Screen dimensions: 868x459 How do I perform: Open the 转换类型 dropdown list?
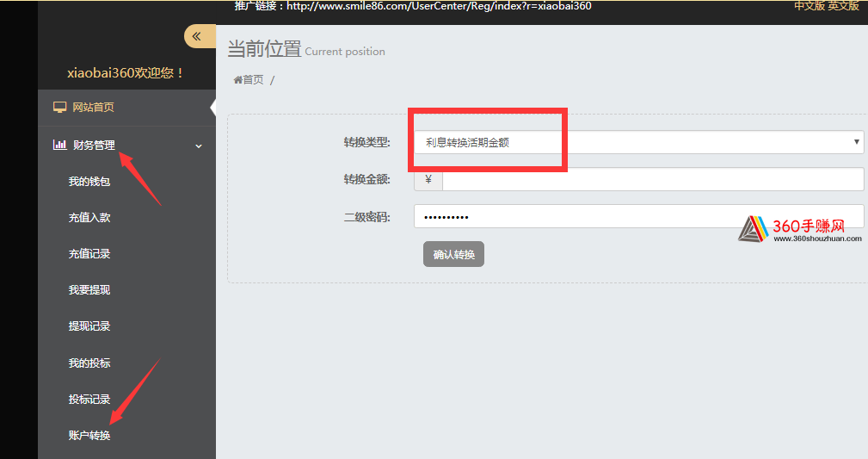[639, 142]
